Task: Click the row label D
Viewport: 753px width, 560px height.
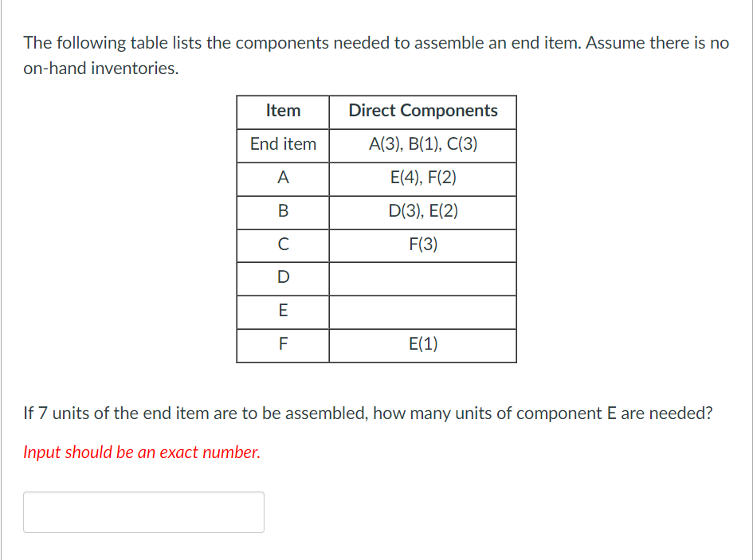Action: (283, 279)
